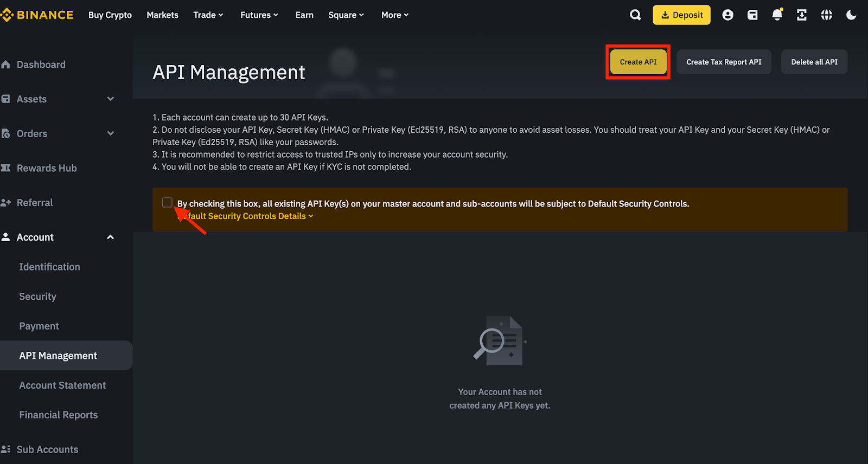Click the API Management page heading
The height and width of the screenshot is (464, 868).
(229, 72)
